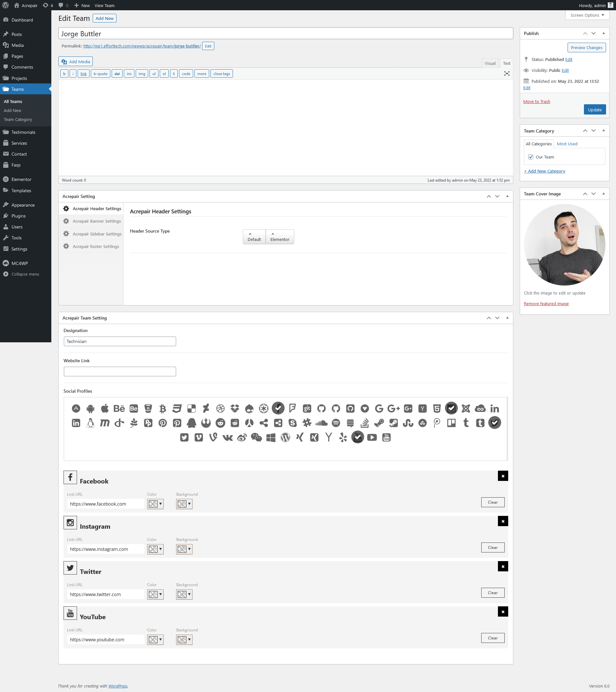Viewport: 616px width, 692px height.
Task: Uncheck the Our Team category checkbox
Action: (531, 157)
